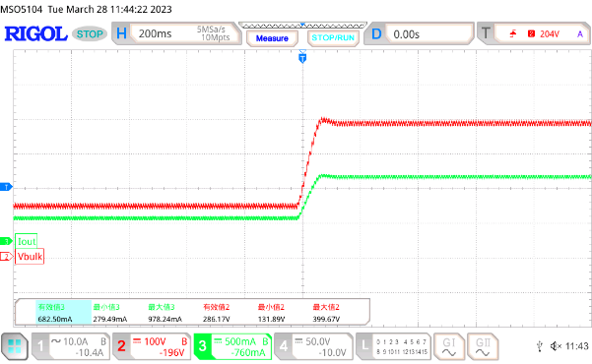Image resolution: width=592 pixels, height=364 pixels.
Task: Select the 279.49mA minimum measurement
Action: (110, 319)
